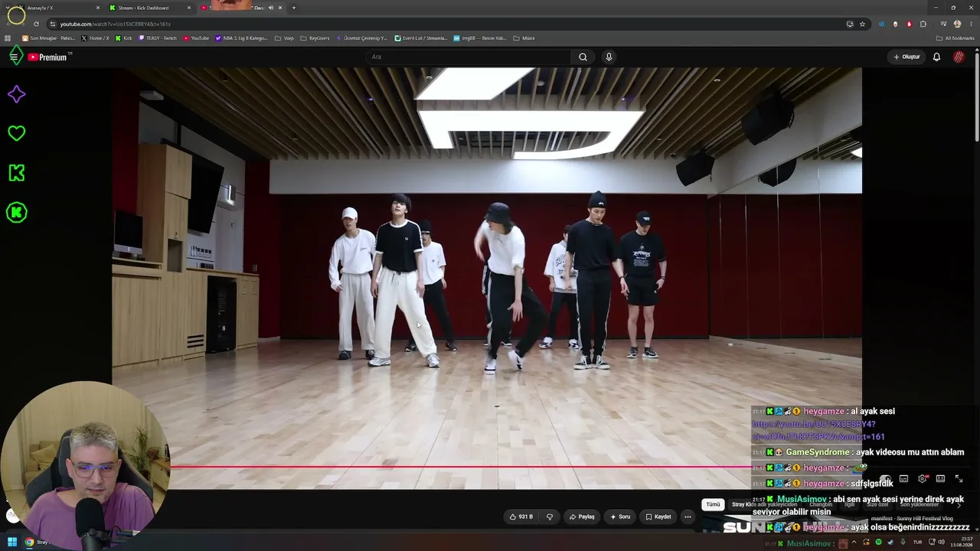Open the Steam tray icon
980x551 pixels.
(x=890, y=543)
